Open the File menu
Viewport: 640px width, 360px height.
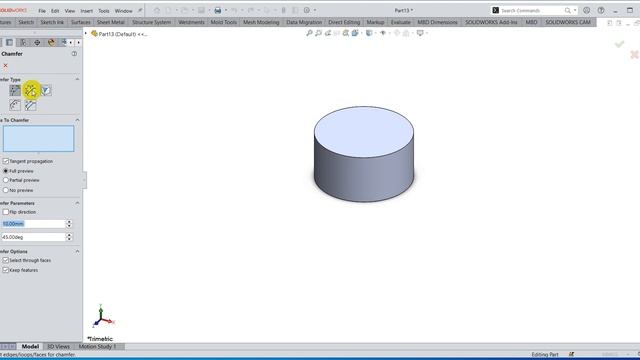(x=42, y=11)
